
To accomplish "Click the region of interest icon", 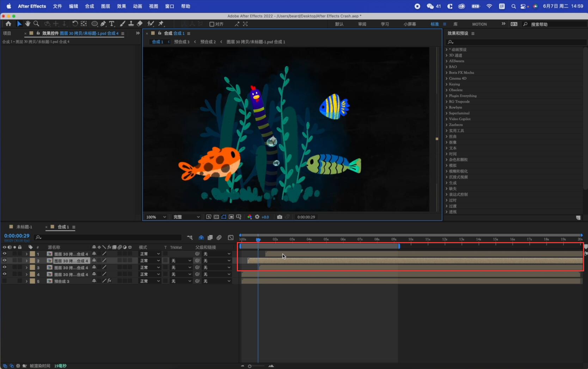I will (231, 217).
